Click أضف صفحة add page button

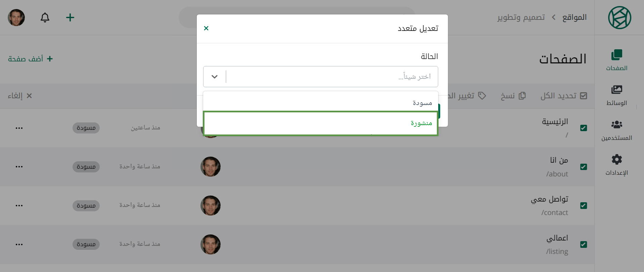31,59
